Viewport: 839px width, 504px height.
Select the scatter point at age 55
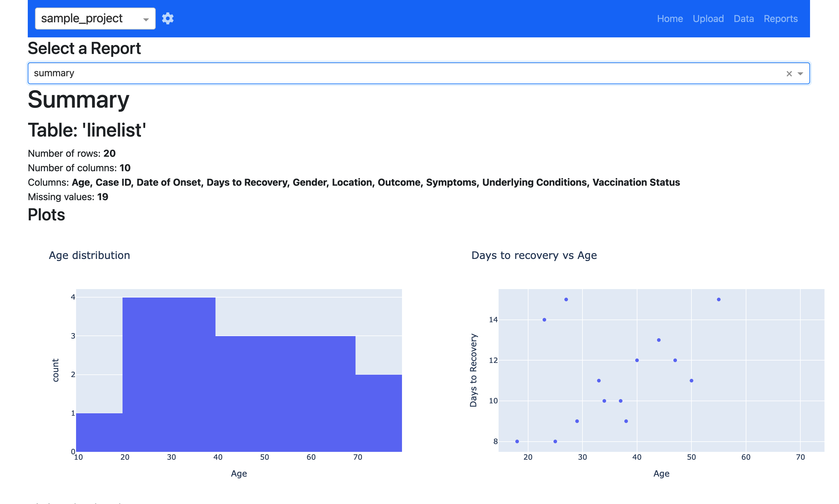tap(719, 300)
